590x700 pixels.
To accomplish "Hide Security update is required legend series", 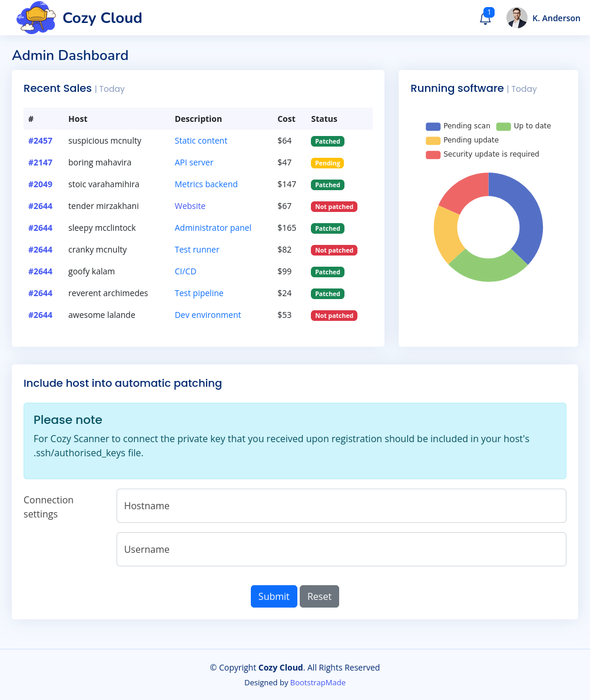I will (x=482, y=154).
